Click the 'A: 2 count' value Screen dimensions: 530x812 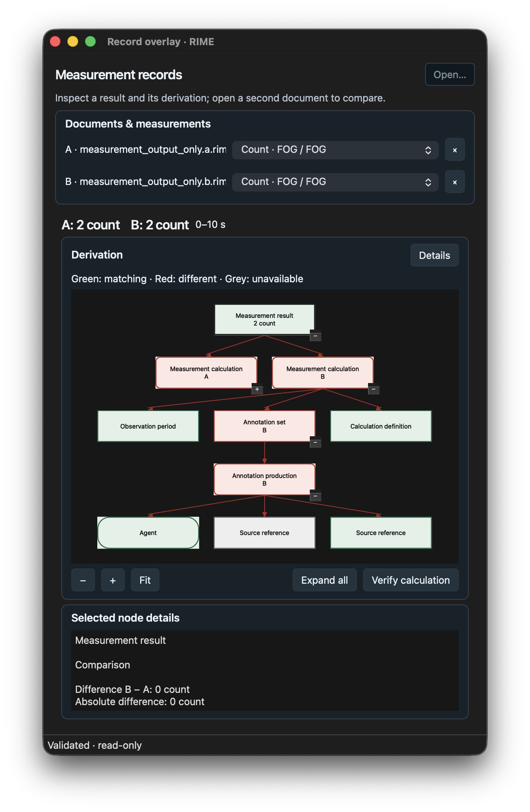pyautogui.click(x=91, y=225)
